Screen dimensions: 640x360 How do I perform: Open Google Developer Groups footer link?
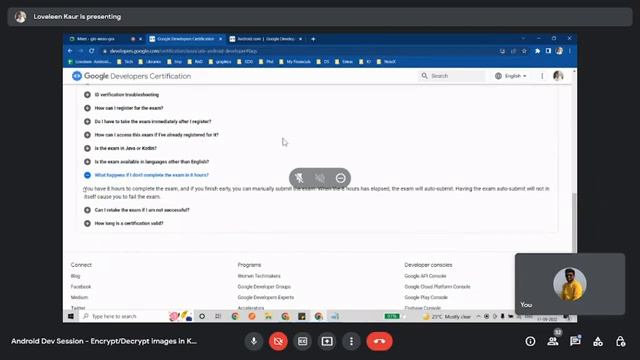pyautogui.click(x=264, y=287)
